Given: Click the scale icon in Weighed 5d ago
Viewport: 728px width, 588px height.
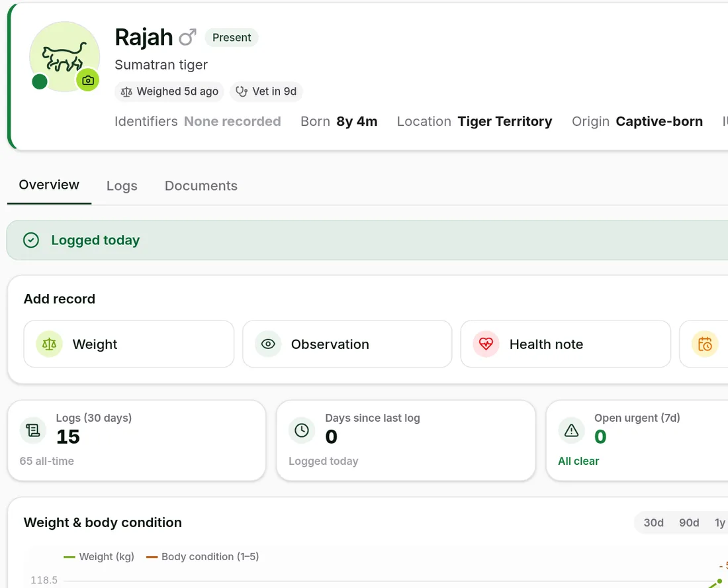Looking at the screenshot, I should [126, 91].
